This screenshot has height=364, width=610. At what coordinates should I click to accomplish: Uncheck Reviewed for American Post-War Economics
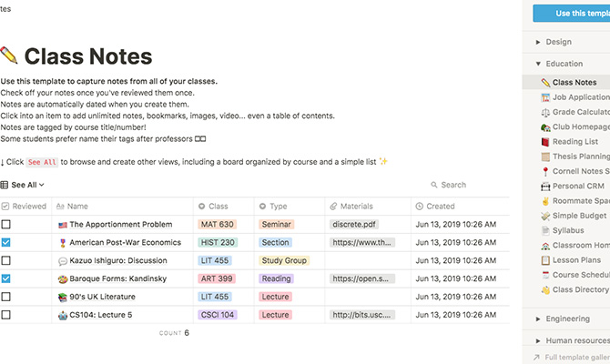(x=6, y=243)
